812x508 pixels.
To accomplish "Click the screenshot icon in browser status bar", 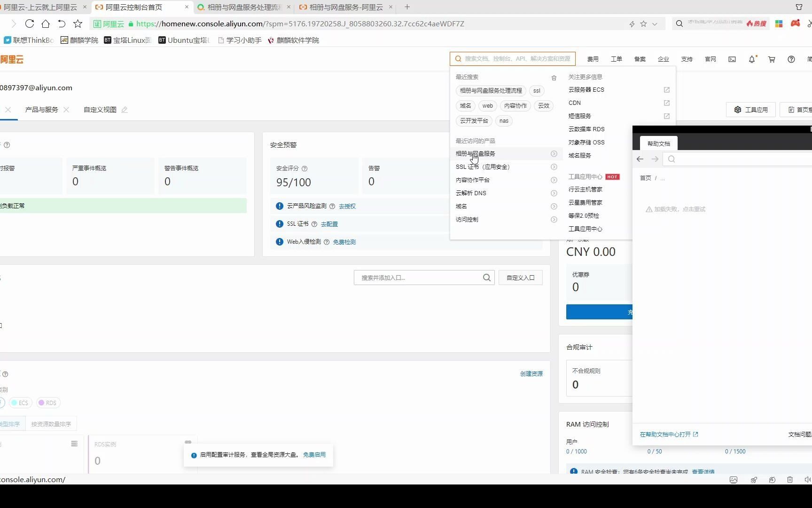I will click(x=734, y=480).
